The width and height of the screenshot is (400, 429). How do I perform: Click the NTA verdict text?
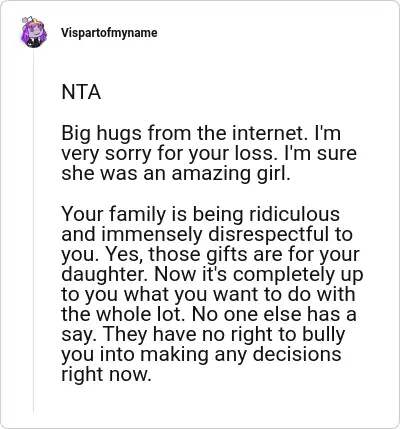[81, 92]
